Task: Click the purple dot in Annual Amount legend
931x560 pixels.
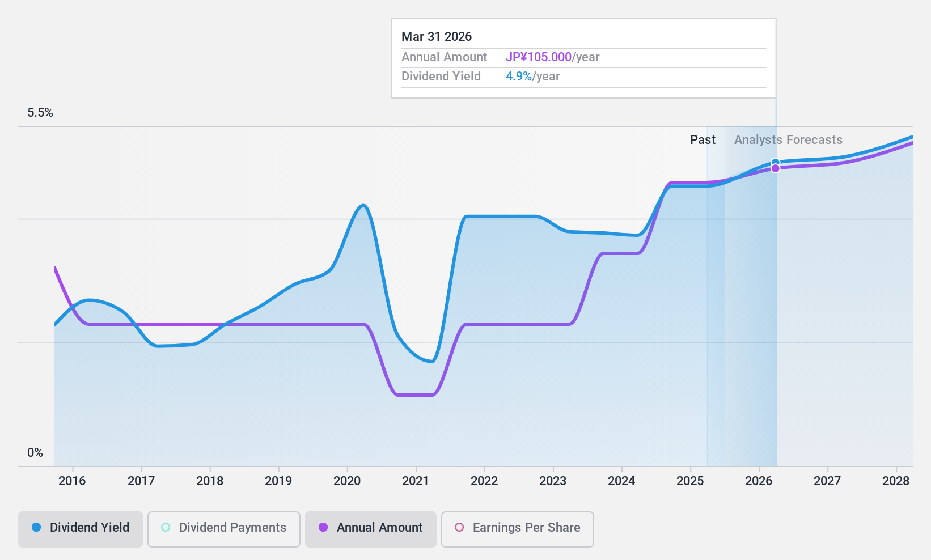Action: pos(323,527)
